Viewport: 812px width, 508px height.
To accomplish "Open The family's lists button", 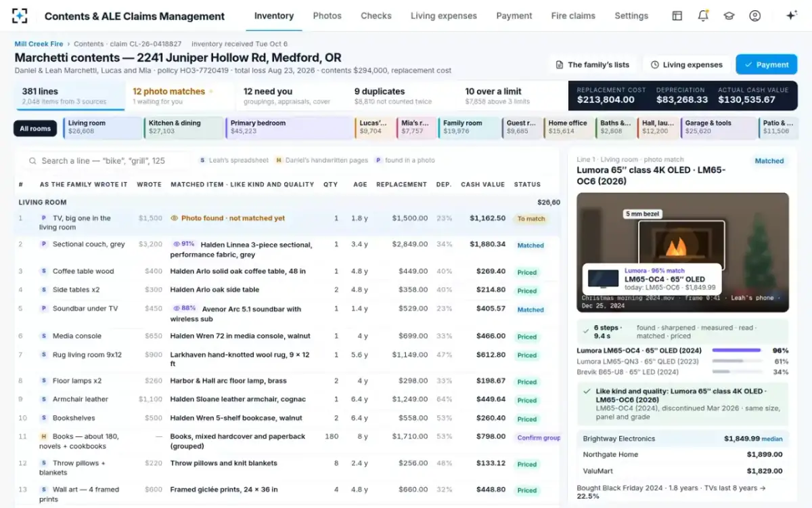I will tap(592, 64).
